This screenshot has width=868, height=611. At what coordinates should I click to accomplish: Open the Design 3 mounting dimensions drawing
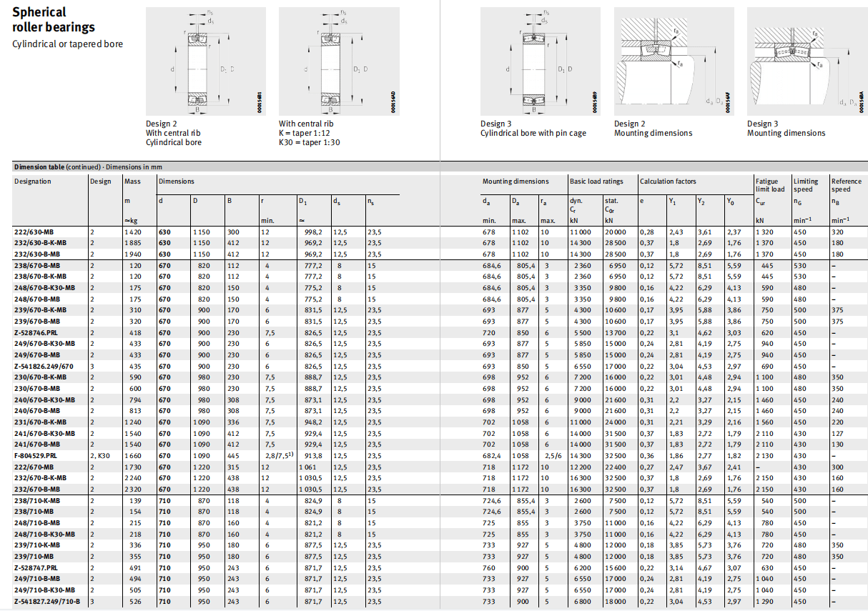pyautogui.click(x=806, y=61)
